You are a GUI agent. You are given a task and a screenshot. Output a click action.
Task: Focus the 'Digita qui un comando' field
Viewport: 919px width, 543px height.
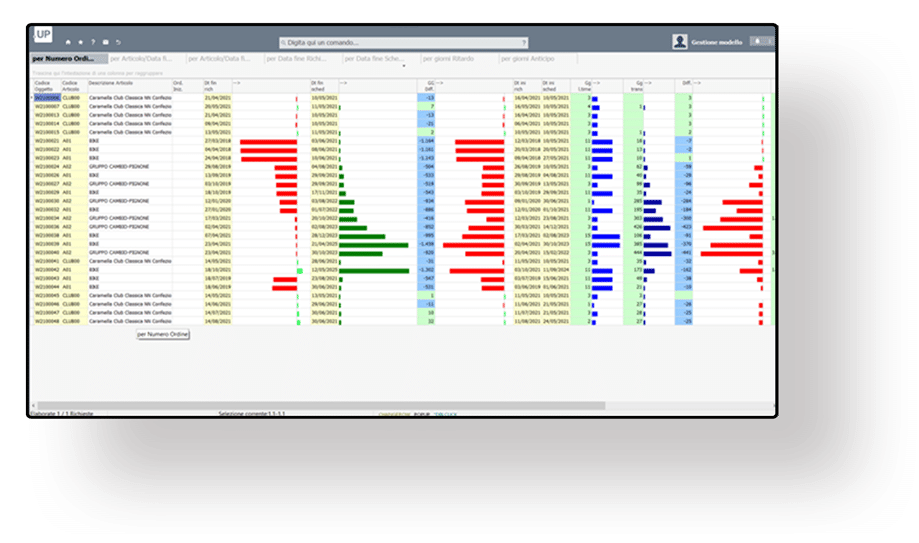[400, 43]
